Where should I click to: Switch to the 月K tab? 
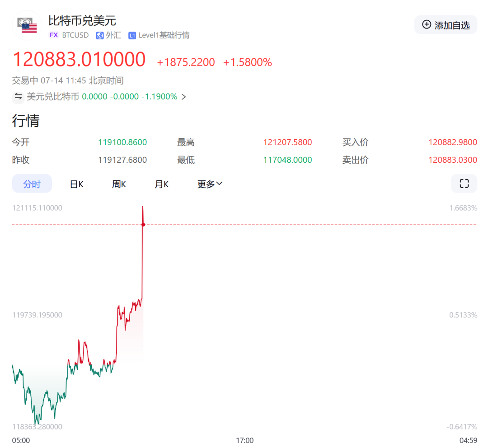[161, 184]
